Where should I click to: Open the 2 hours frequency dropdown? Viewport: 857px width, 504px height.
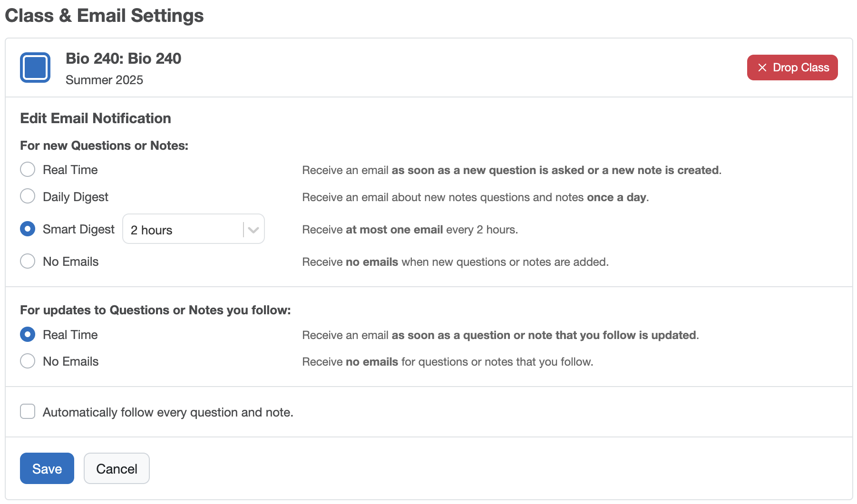point(194,229)
